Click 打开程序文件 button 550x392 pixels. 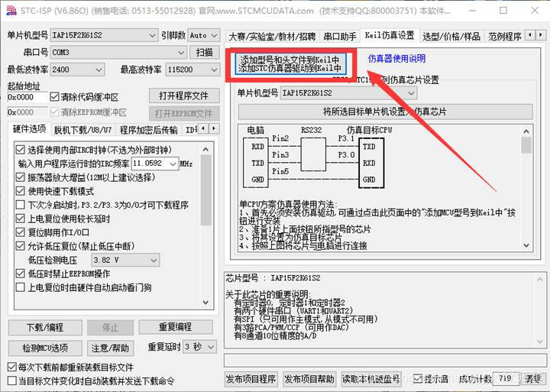pyautogui.click(x=184, y=96)
